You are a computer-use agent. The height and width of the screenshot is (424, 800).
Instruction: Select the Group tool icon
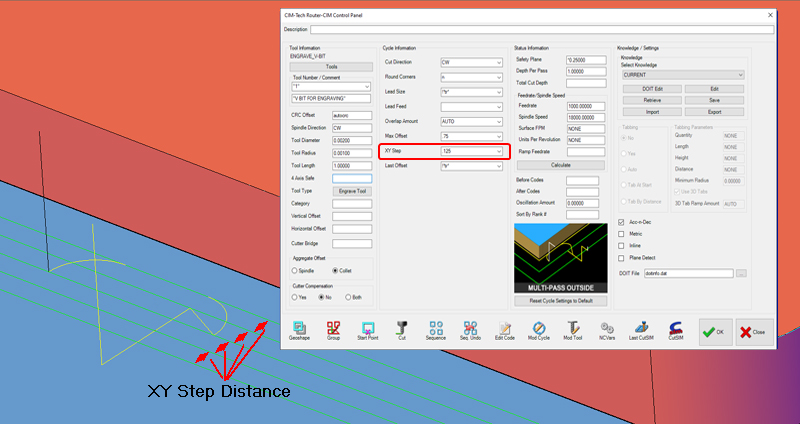click(x=333, y=329)
